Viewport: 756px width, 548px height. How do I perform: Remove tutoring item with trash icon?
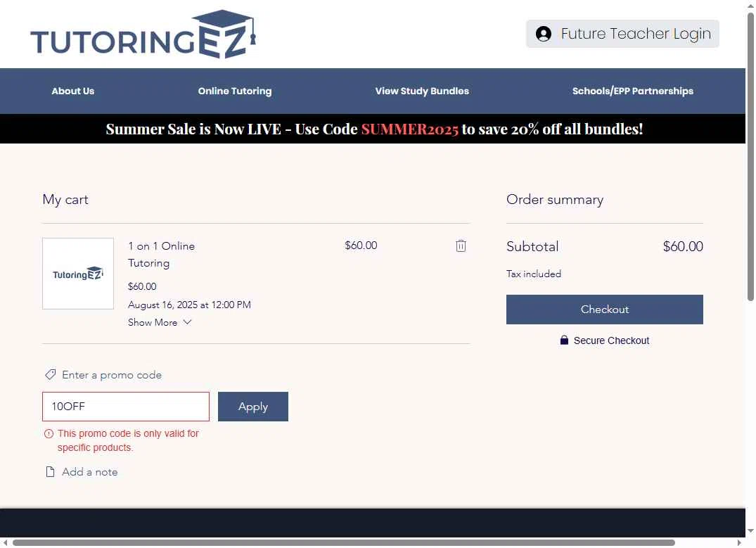(x=461, y=246)
